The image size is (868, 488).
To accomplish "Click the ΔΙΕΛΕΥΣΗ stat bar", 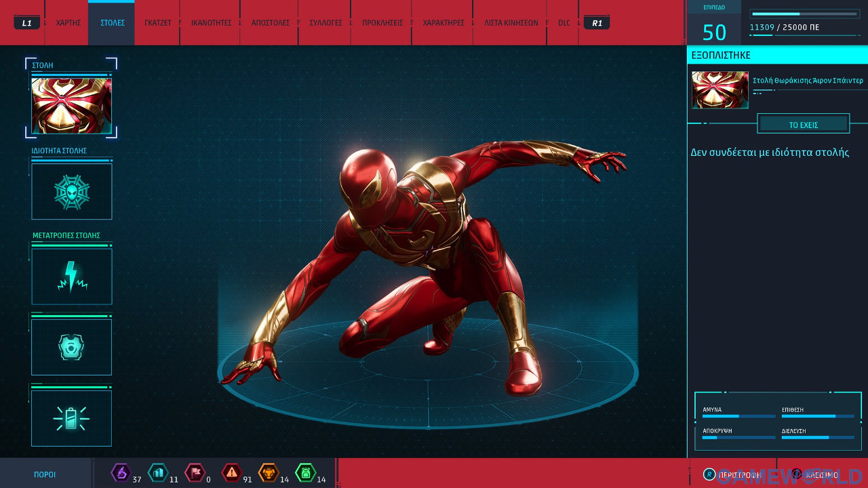I will coord(818,437).
